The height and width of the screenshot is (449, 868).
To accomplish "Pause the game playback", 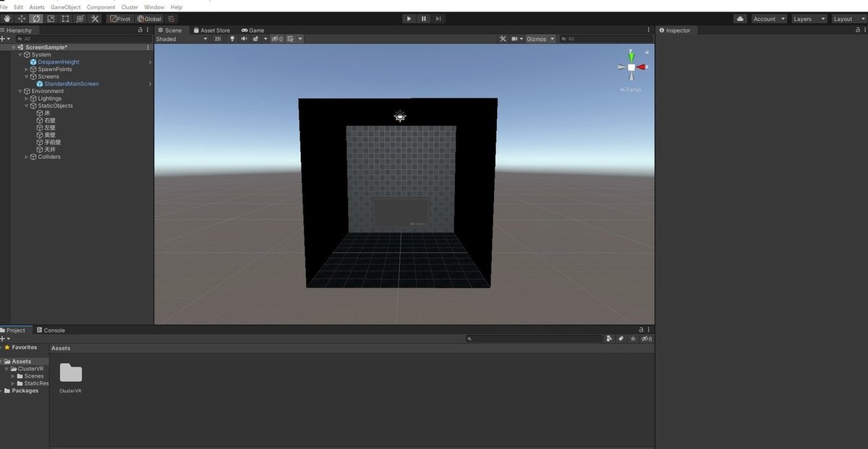I will coord(424,19).
